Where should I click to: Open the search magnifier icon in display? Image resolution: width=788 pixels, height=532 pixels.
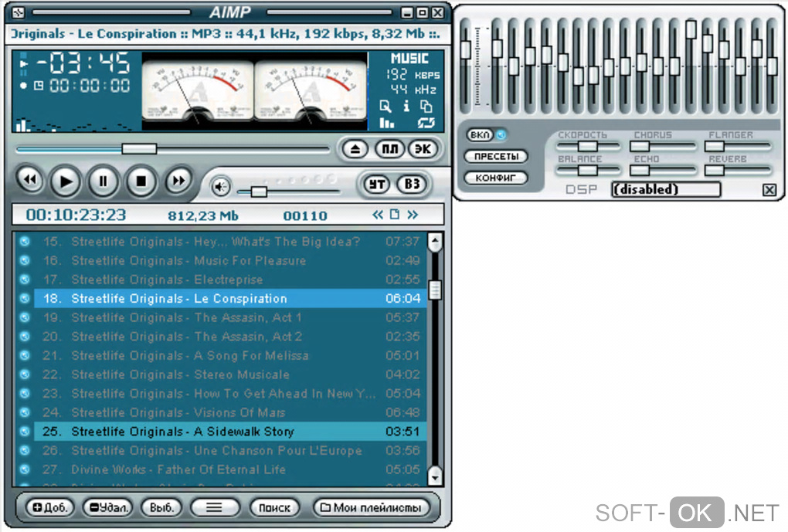385,106
